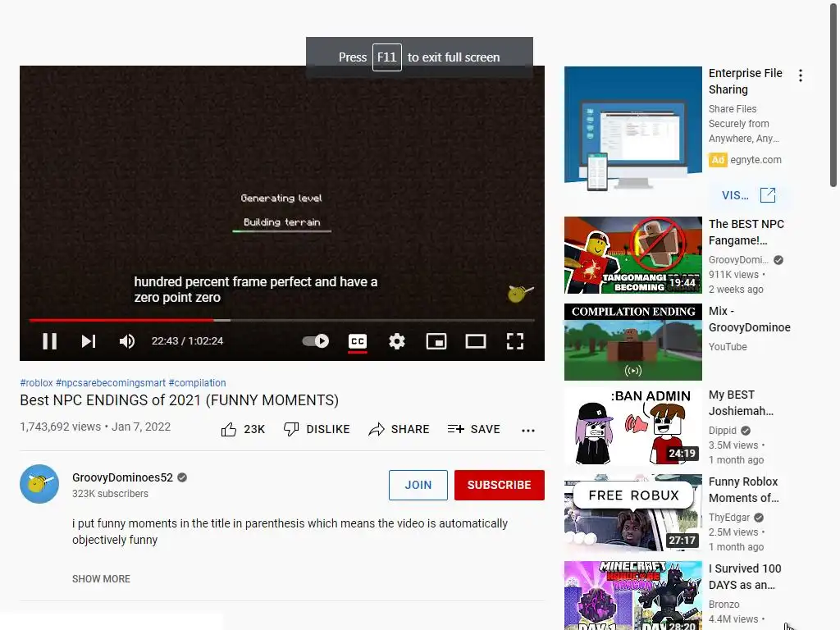Screen dimensions: 840x630
Task: Toggle the autoplay switch
Action: tap(316, 341)
